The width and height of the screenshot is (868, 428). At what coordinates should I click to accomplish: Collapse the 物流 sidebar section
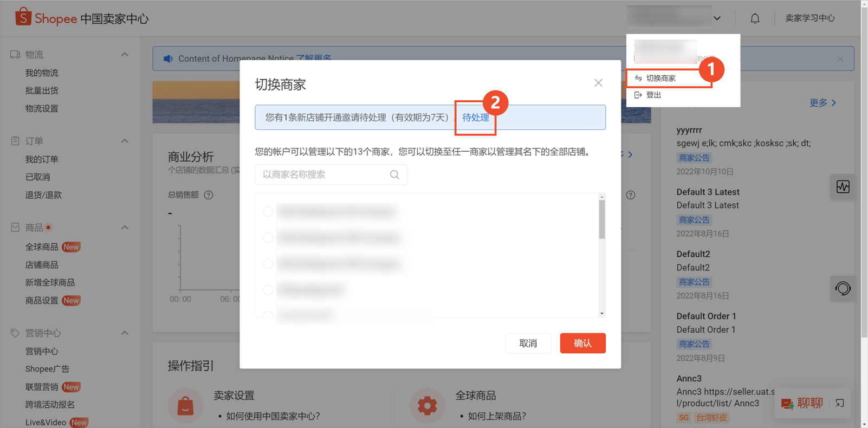[x=125, y=55]
